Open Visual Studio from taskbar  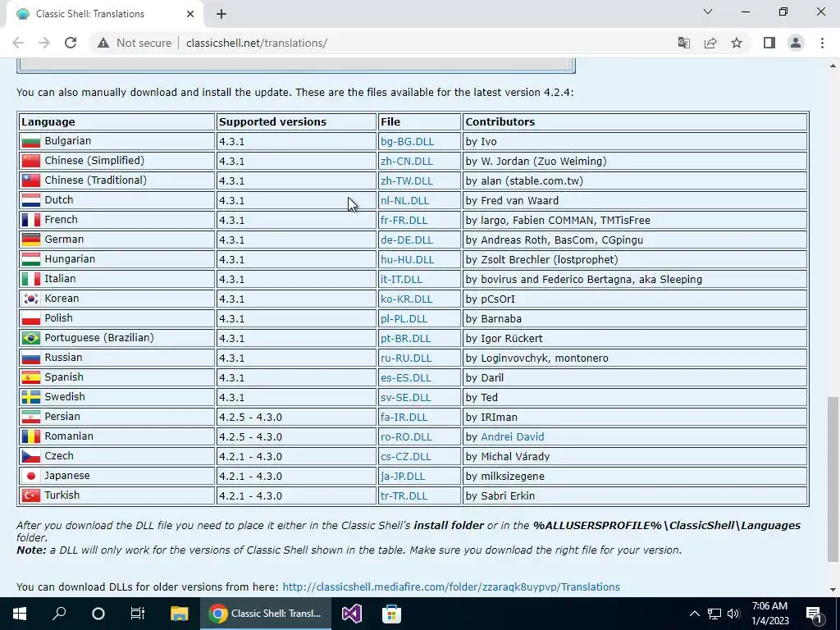click(x=352, y=614)
